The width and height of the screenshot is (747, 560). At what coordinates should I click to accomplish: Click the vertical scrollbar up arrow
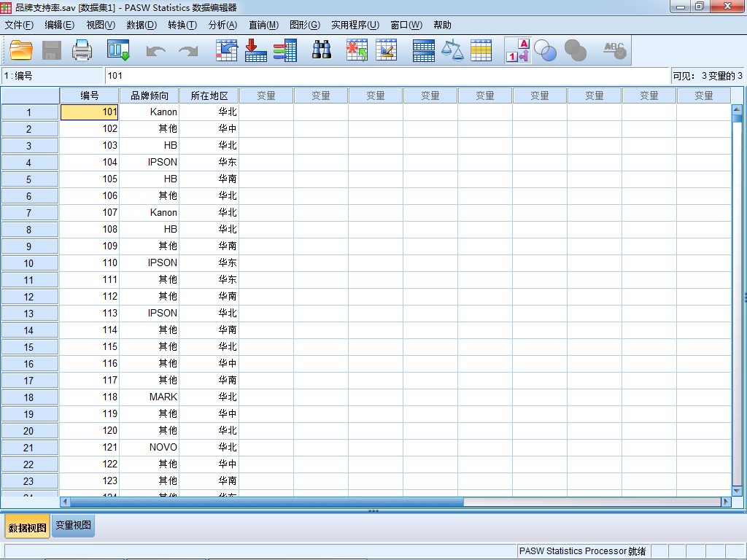737,109
